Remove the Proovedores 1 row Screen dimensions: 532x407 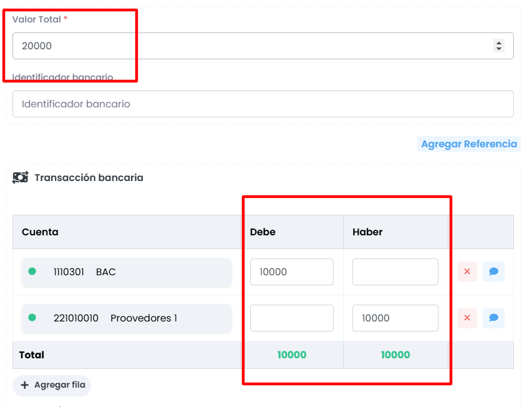[467, 318]
